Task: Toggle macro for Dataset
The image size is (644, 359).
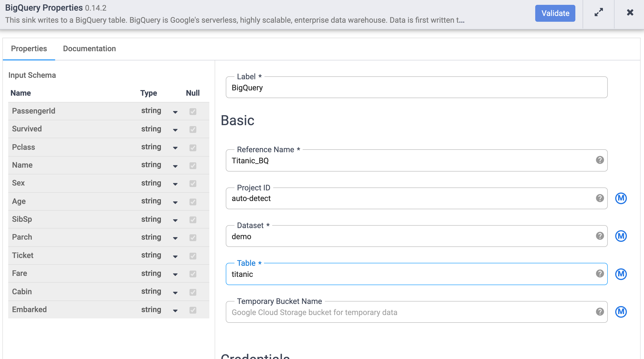Action: [621, 236]
